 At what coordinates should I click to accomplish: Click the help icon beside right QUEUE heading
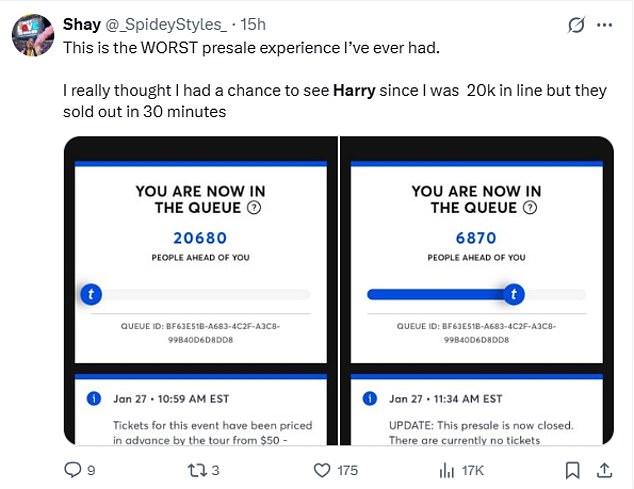(530, 208)
